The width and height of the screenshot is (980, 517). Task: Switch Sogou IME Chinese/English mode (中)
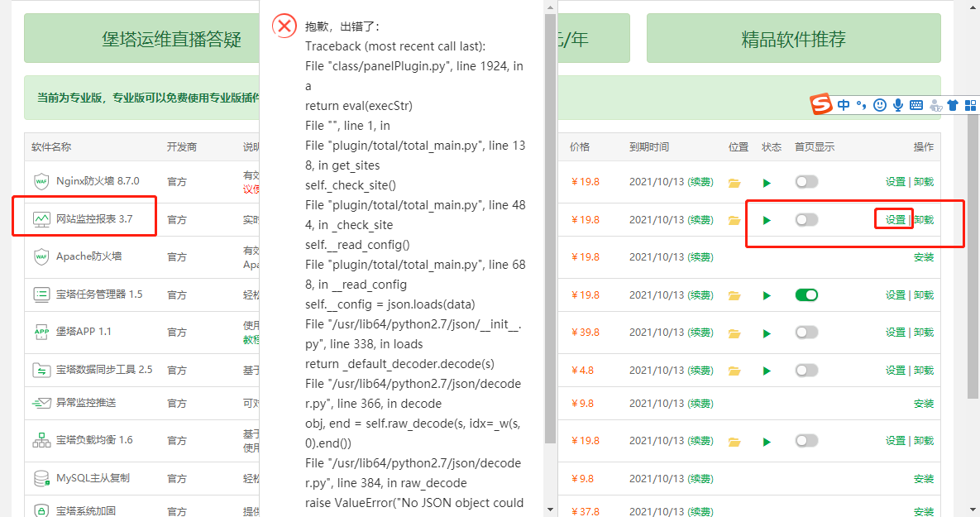(x=844, y=105)
